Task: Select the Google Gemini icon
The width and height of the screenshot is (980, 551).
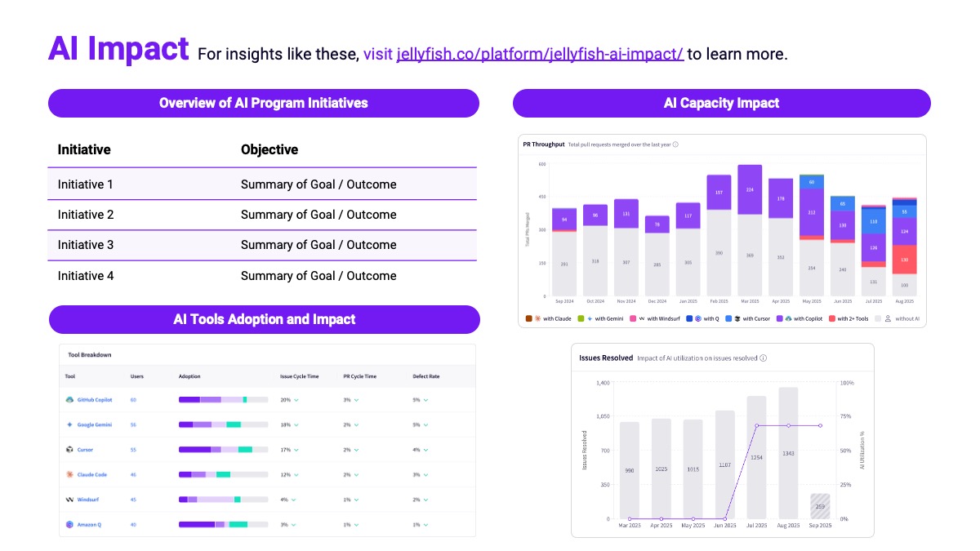Action: point(69,424)
